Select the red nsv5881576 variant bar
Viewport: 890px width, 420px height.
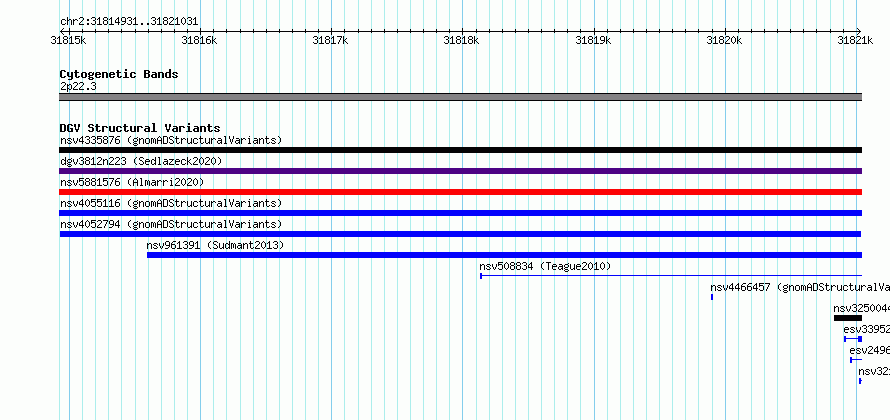coord(460,192)
